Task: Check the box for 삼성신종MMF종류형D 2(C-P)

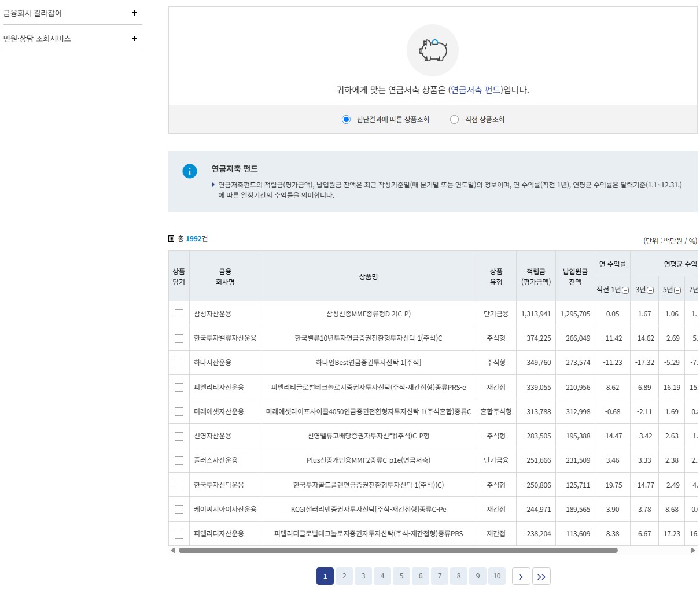Action: click(179, 314)
